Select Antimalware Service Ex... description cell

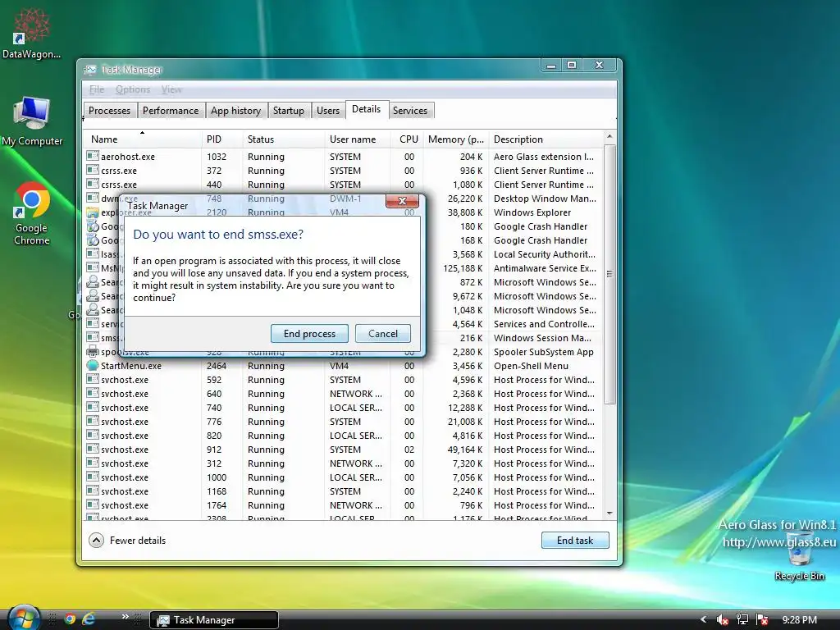click(545, 268)
